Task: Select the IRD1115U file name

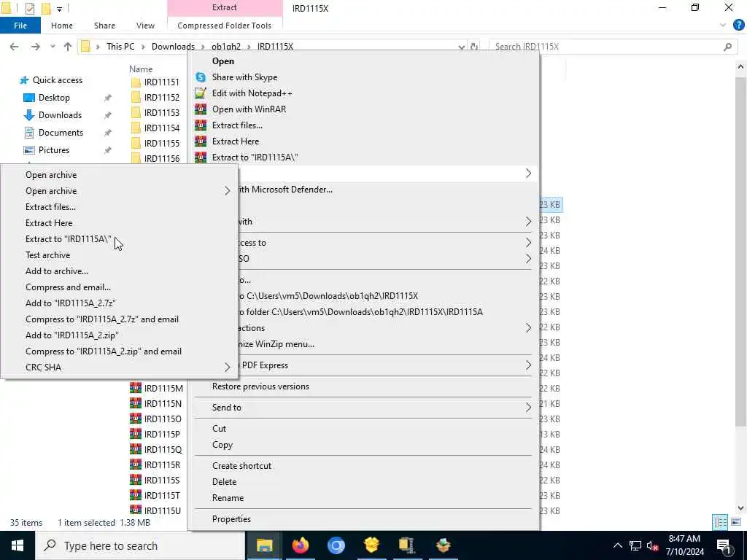Action: (163, 510)
